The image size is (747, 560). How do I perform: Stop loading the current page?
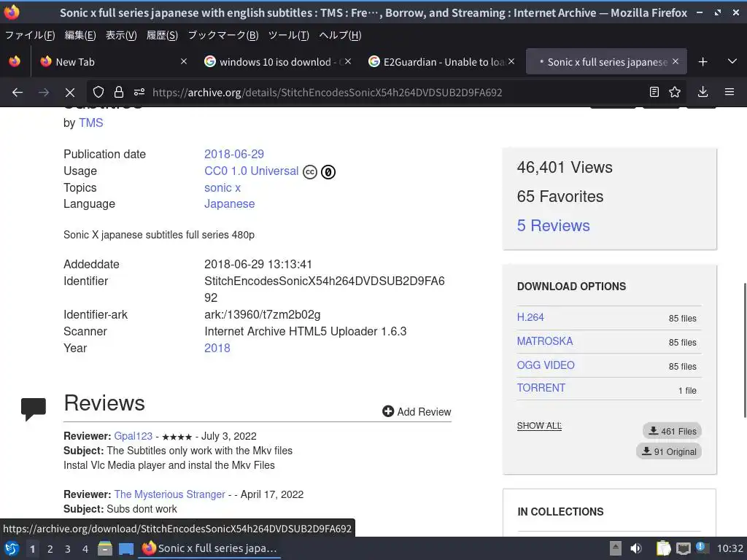click(69, 93)
